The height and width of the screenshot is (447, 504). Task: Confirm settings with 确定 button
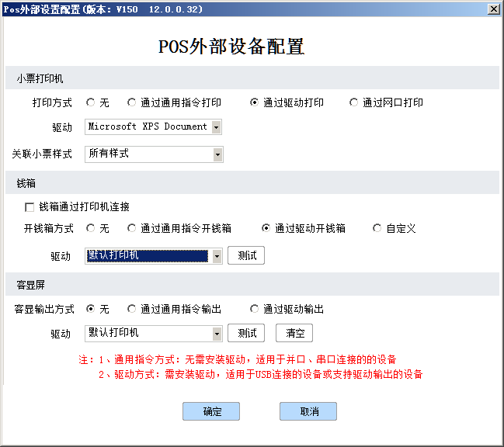click(x=211, y=411)
